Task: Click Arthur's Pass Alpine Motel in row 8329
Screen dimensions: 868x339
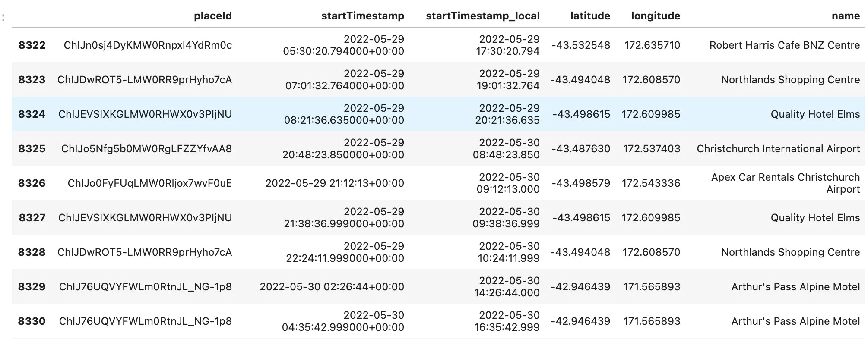Action: (x=795, y=287)
